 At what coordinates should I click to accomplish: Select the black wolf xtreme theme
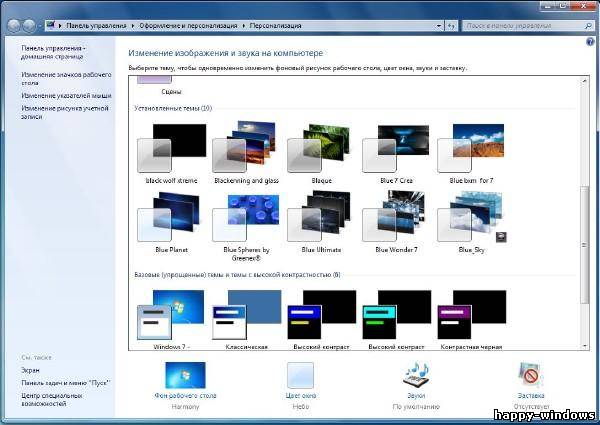(x=171, y=154)
